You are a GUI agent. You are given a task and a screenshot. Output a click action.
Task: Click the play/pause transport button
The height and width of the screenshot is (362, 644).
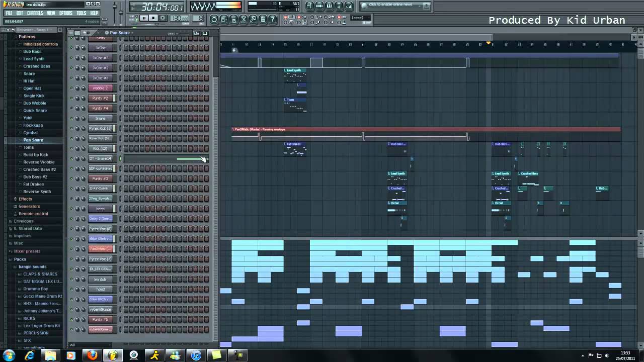click(x=144, y=18)
